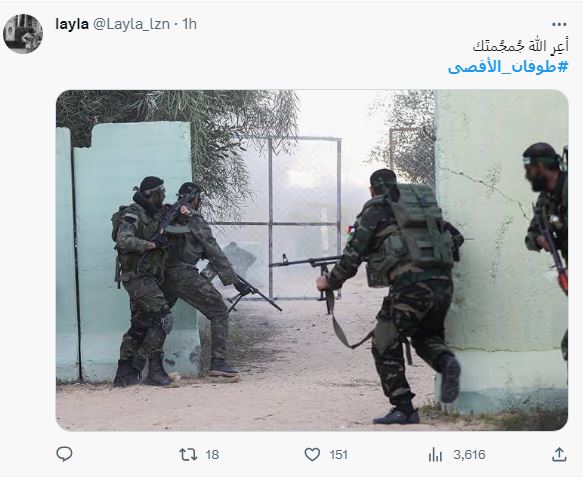Image resolution: width=583 pixels, height=479 pixels.
Task: Click the black Arabic tweet text line
Action: (521, 46)
